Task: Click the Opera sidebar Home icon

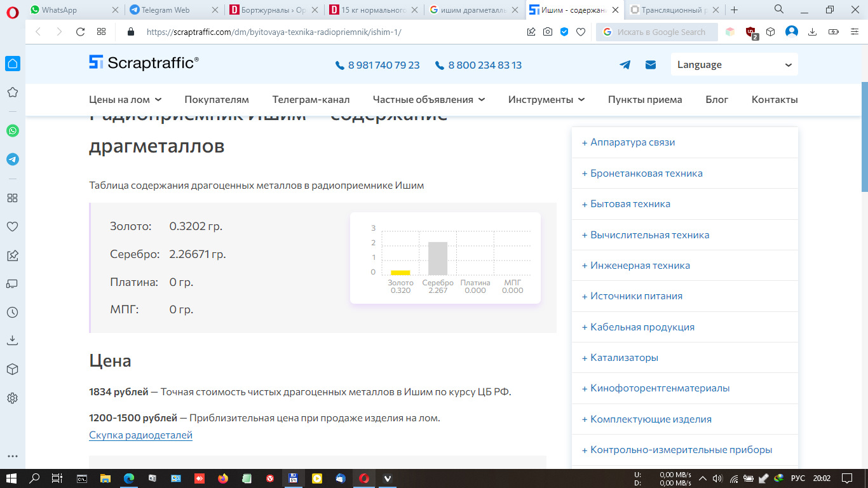Action: 12,63
